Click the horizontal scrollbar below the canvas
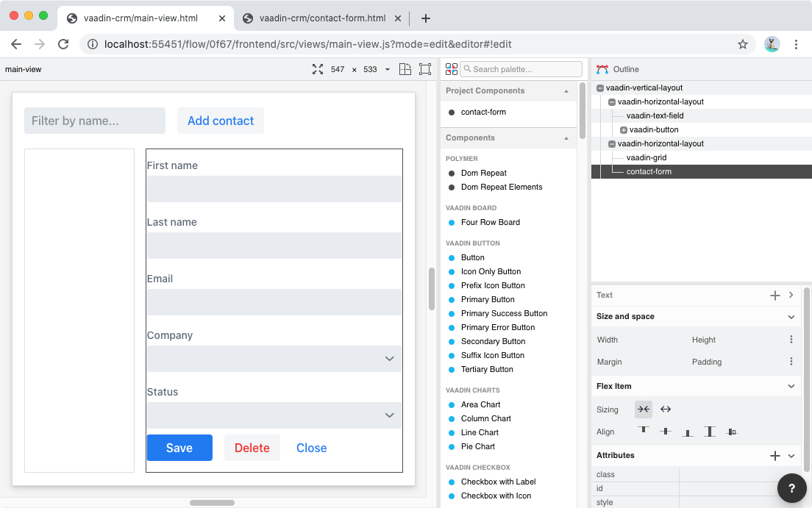The image size is (812, 508). (x=212, y=503)
